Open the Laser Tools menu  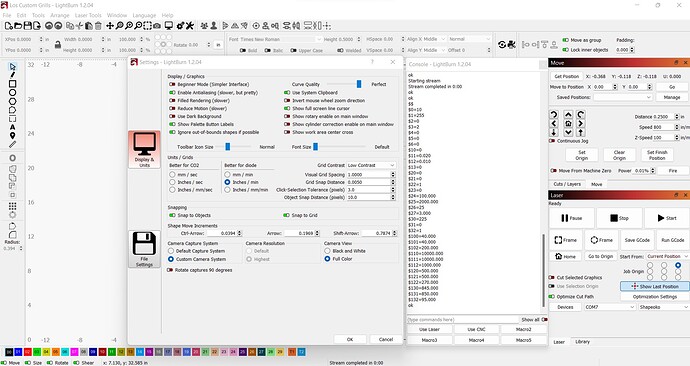pos(88,15)
